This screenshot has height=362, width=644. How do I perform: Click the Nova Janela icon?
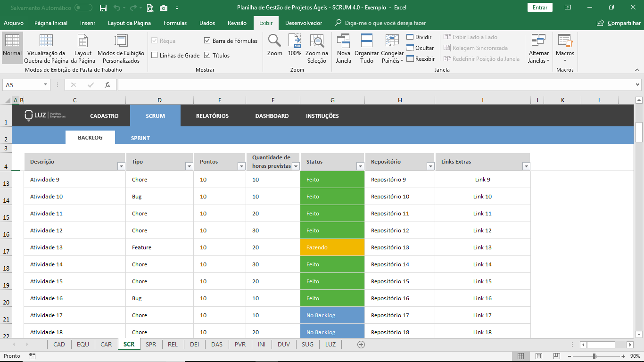pos(343,41)
